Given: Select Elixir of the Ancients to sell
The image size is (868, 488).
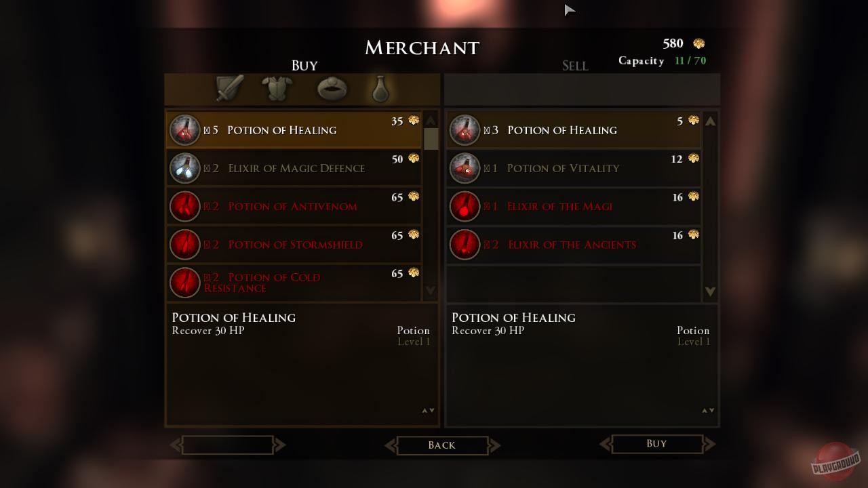Looking at the screenshot, I should [x=572, y=245].
